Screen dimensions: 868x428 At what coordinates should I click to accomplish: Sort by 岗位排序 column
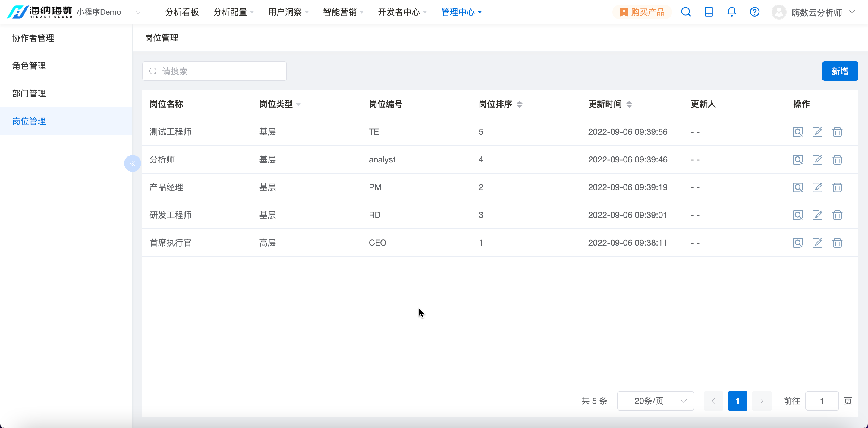[x=519, y=104]
